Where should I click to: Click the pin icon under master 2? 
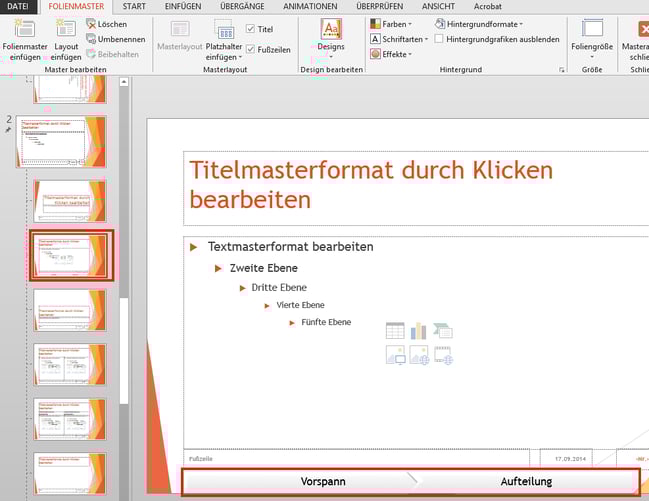point(8,130)
